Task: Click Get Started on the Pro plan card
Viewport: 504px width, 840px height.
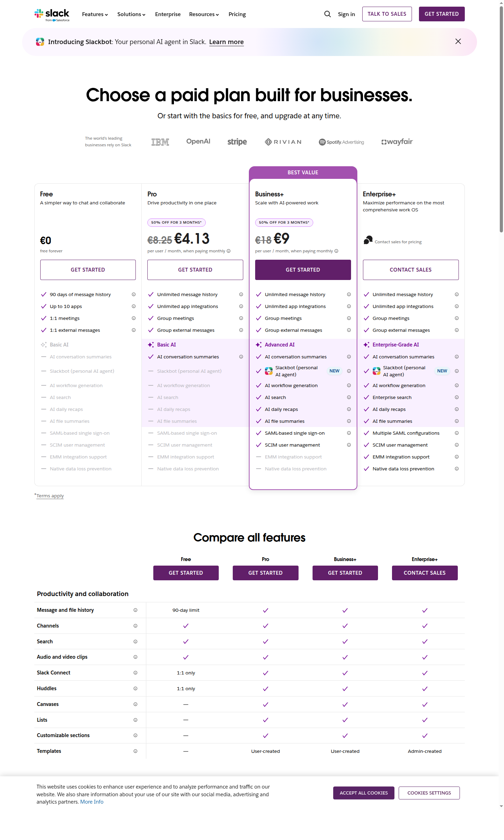Action: coord(195,270)
